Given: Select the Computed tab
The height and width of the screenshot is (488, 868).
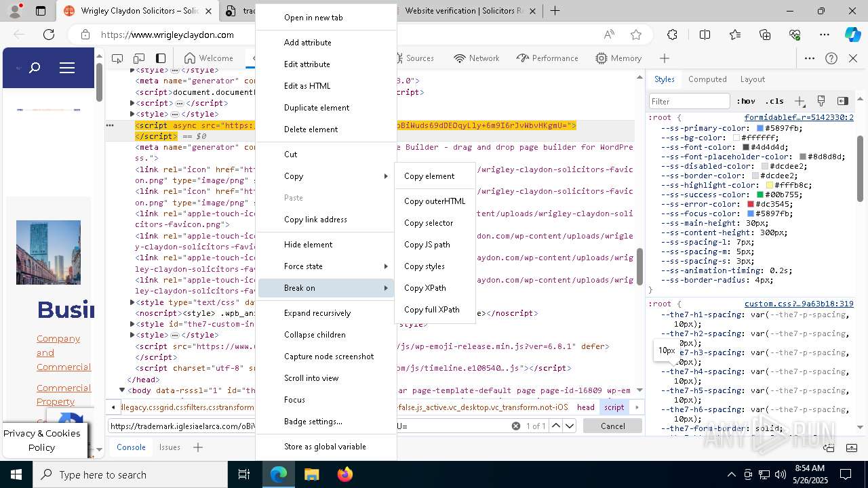Looking at the screenshot, I should click(x=707, y=79).
